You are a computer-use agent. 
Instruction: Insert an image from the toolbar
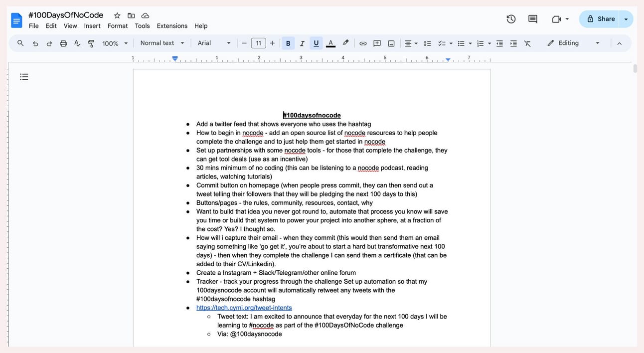391,43
